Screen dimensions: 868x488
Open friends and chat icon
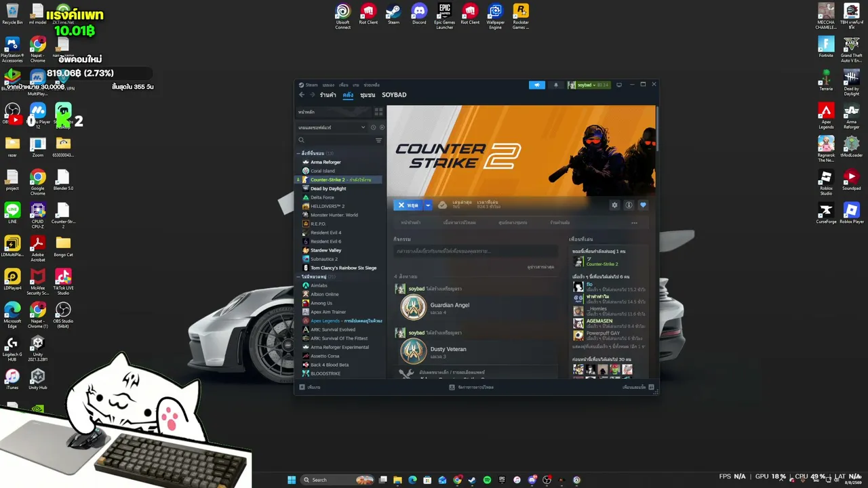651,387
